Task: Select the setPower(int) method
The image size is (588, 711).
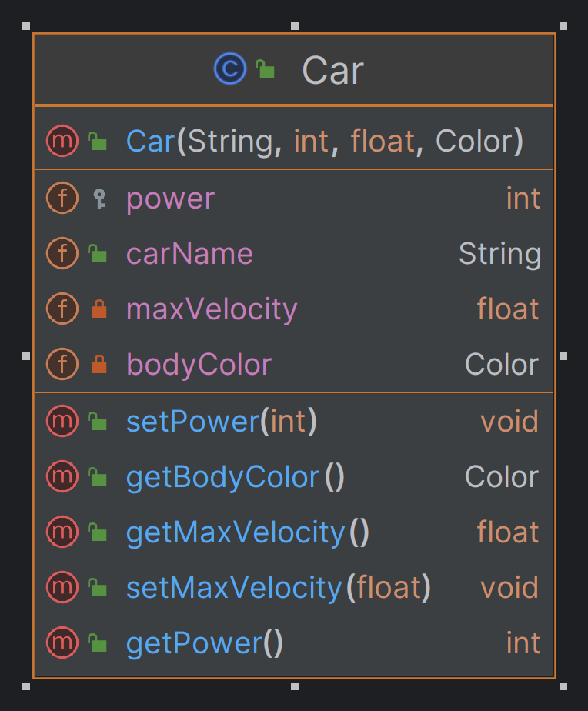Action: click(294, 421)
